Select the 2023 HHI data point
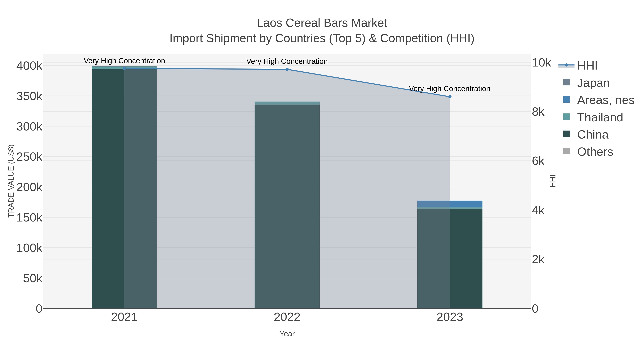The height and width of the screenshot is (362, 644). coord(450,97)
